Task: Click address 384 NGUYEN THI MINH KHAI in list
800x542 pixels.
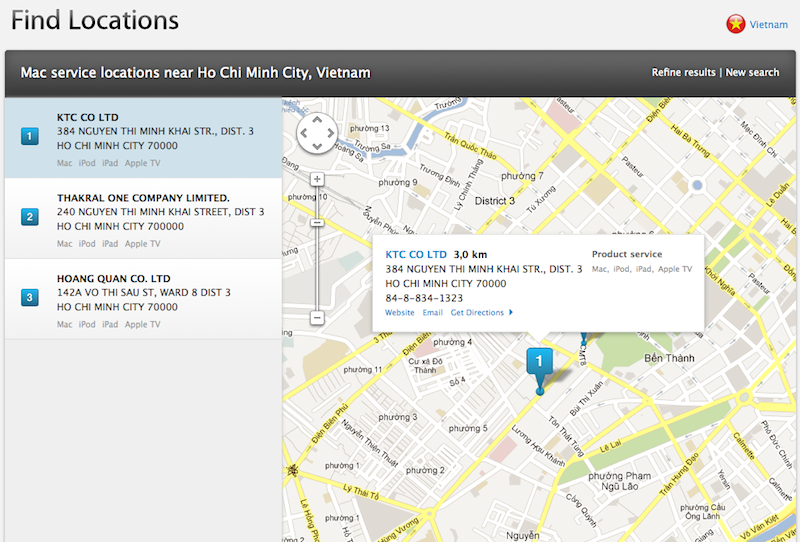Action: click(155, 131)
